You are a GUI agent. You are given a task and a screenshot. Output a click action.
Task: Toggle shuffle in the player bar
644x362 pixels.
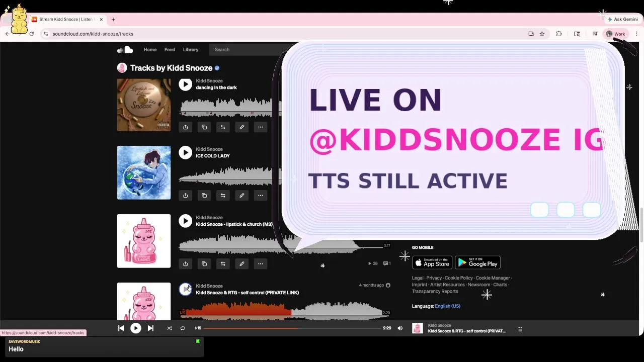[x=169, y=328]
